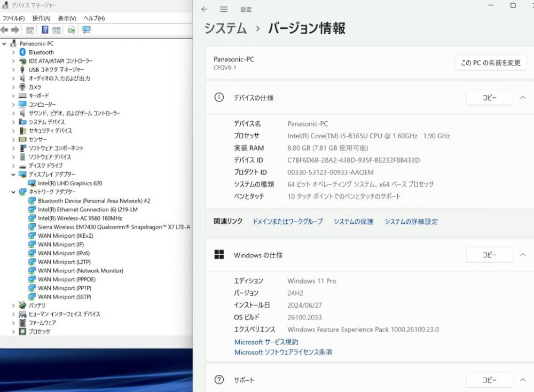The width and height of the screenshot is (534, 392).
Task: Click the Back arrow in Device Manager toolbar
Action: (x=5, y=30)
